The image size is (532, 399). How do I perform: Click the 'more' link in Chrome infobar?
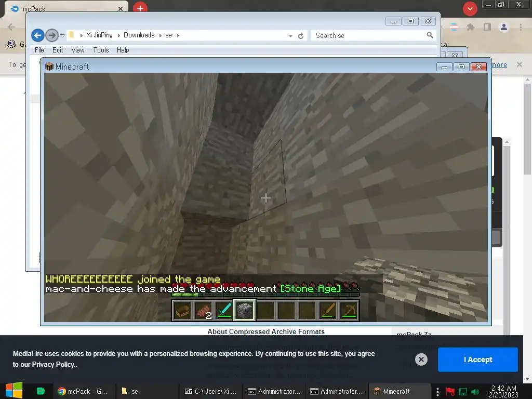coord(499,64)
